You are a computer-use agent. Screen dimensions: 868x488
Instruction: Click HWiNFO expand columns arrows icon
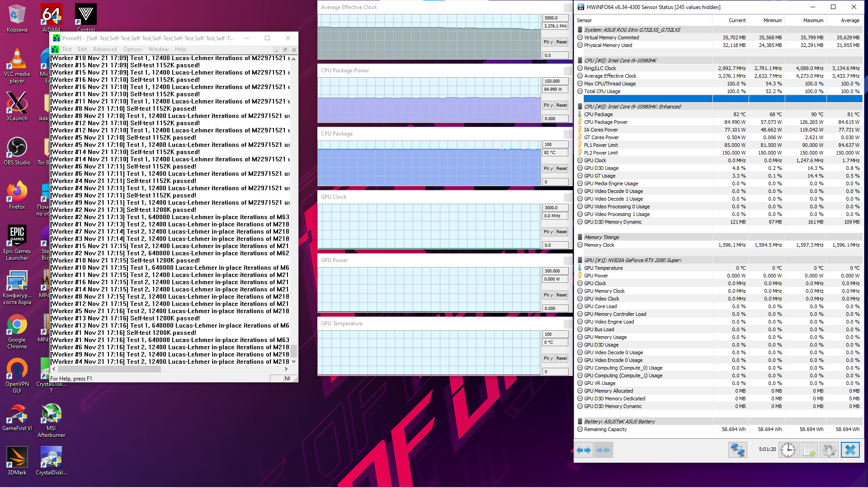[584, 450]
